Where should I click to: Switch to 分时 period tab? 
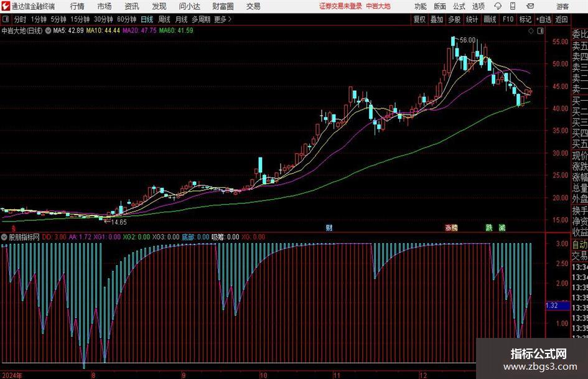pyautogui.click(x=21, y=19)
